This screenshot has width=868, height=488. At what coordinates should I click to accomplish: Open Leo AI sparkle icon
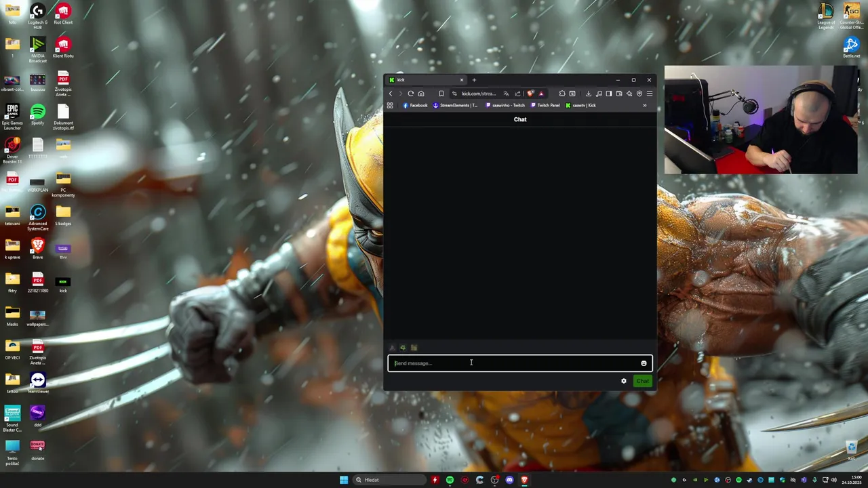pyautogui.click(x=629, y=94)
